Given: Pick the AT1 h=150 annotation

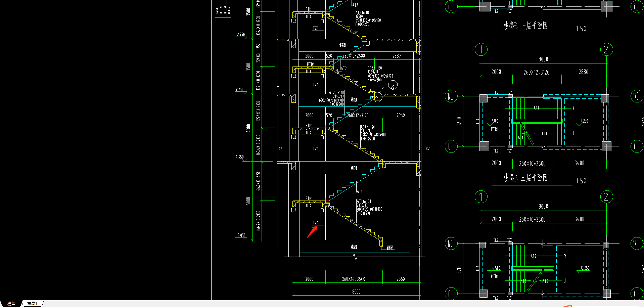Looking at the screenshot, I should (x=364, y=202).
